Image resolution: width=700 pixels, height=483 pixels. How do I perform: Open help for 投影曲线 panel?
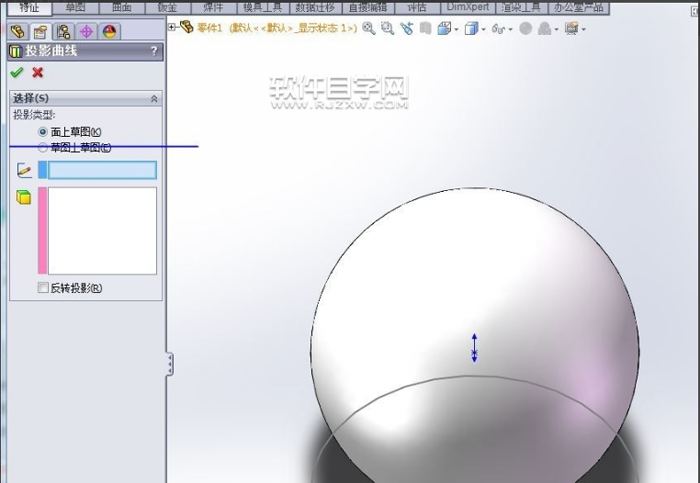[x=154, y=51]
